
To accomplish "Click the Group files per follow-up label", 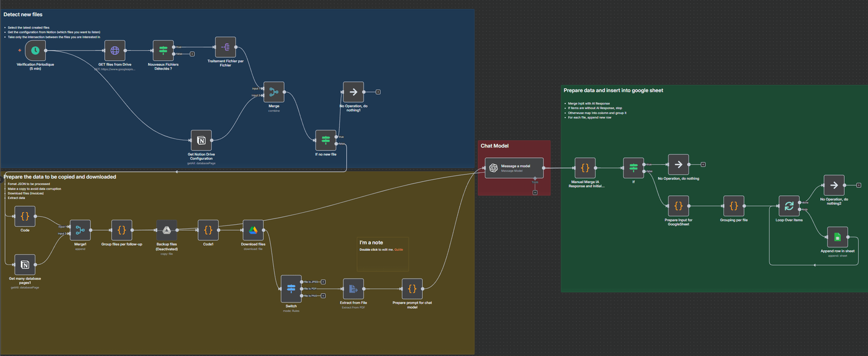I will [x=122, y=244].
